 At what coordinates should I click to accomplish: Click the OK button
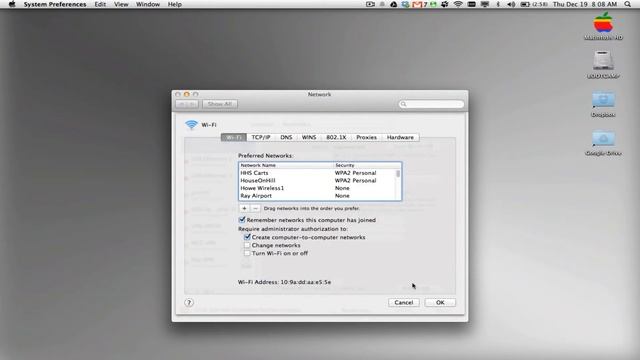440,302
